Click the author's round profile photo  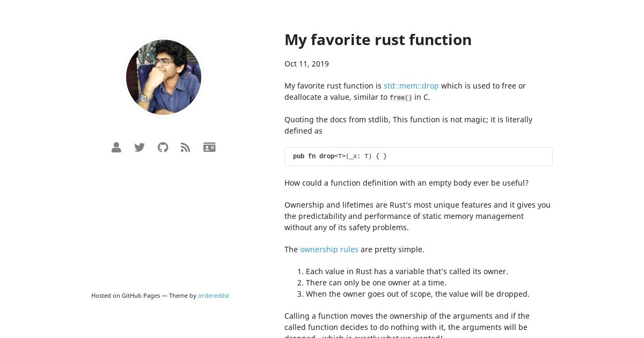pos(164,77)
